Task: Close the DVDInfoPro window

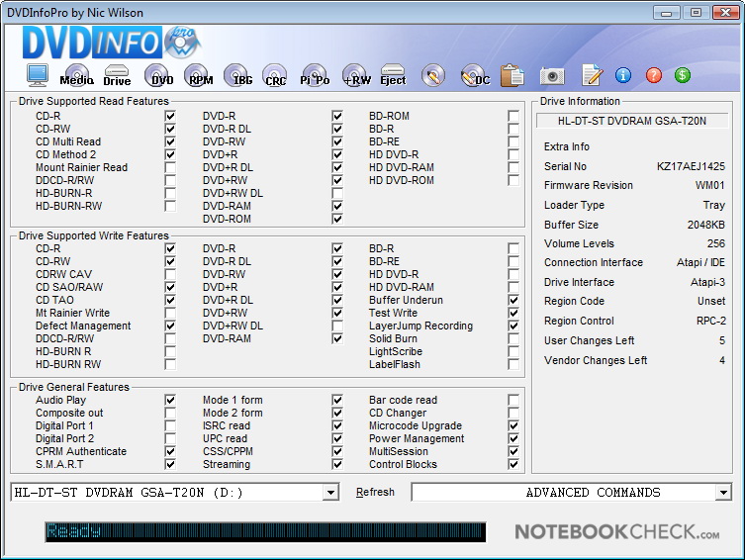Action: click(x=725, y=13)
